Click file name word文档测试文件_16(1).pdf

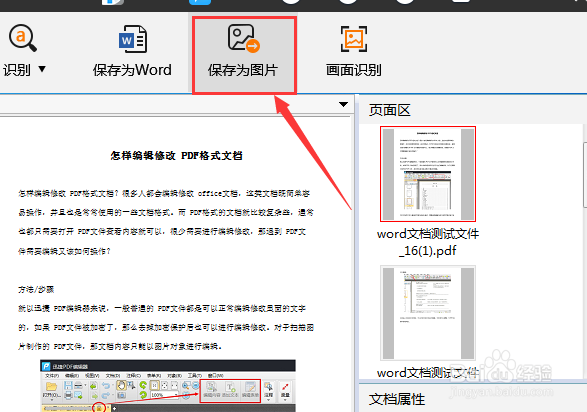point(428,242)
